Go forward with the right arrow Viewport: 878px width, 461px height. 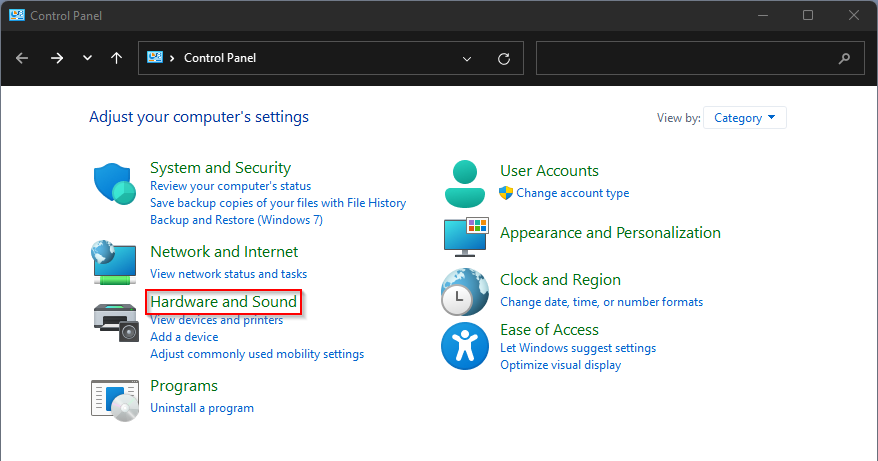click(57, 58)
